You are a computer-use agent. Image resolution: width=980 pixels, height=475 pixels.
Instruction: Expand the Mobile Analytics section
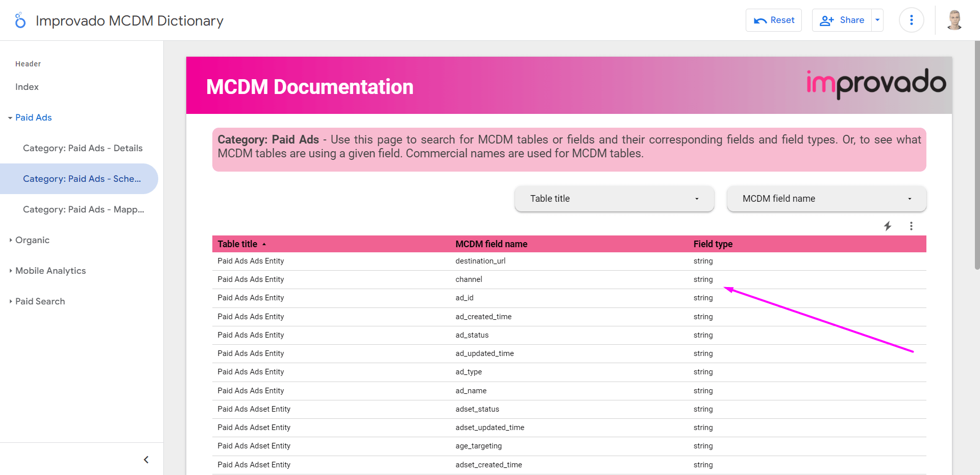point(10,271)
